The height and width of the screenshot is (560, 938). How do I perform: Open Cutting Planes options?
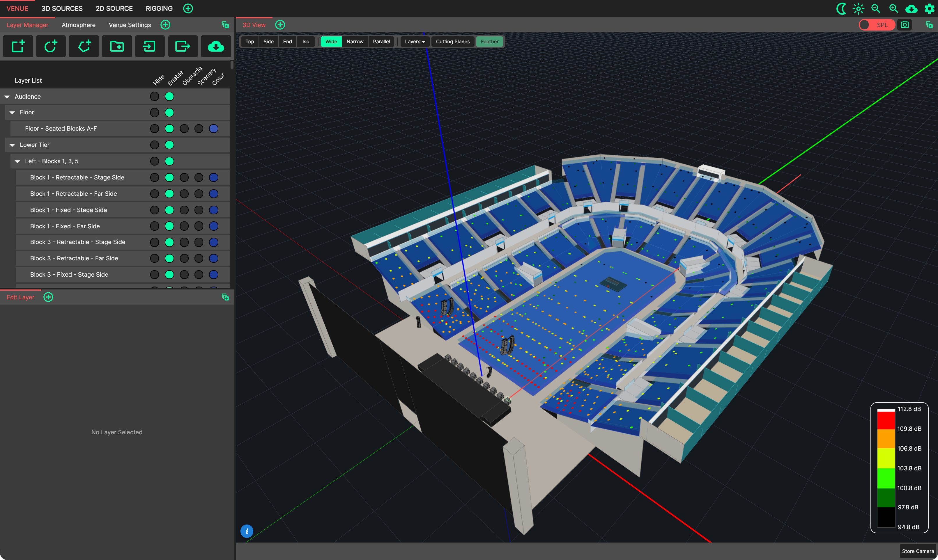453,42
